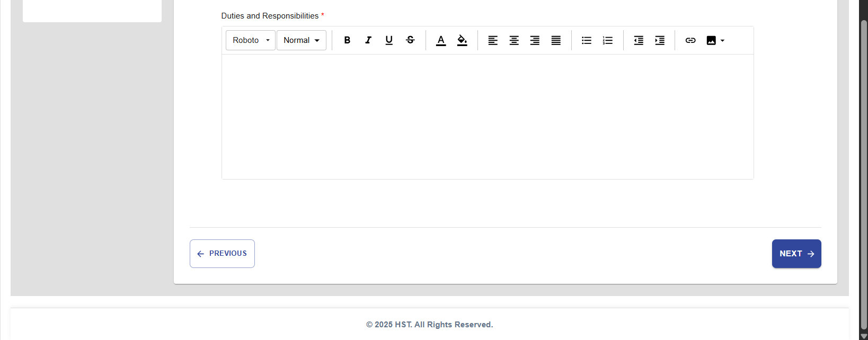Open the Roboto font family dropdown
The image size is (868, 340).
251,40
